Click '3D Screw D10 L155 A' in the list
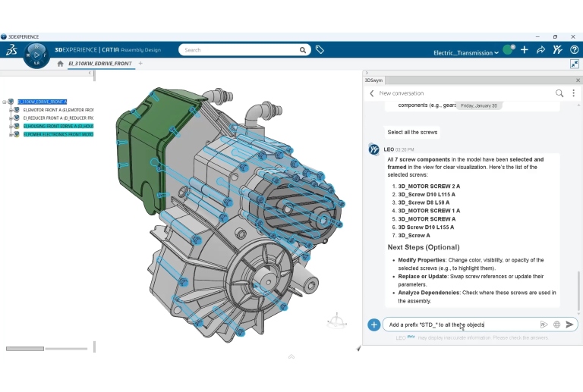The image size is (583, 392). click(x=426, y=227)
